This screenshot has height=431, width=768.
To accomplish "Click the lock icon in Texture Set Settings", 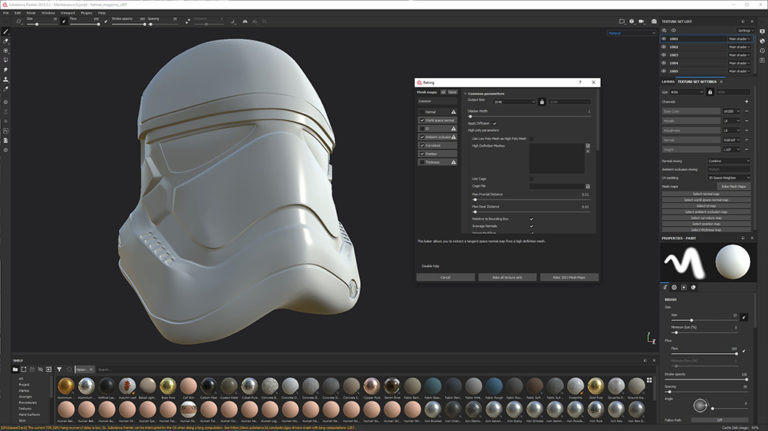I will [710, 92].
